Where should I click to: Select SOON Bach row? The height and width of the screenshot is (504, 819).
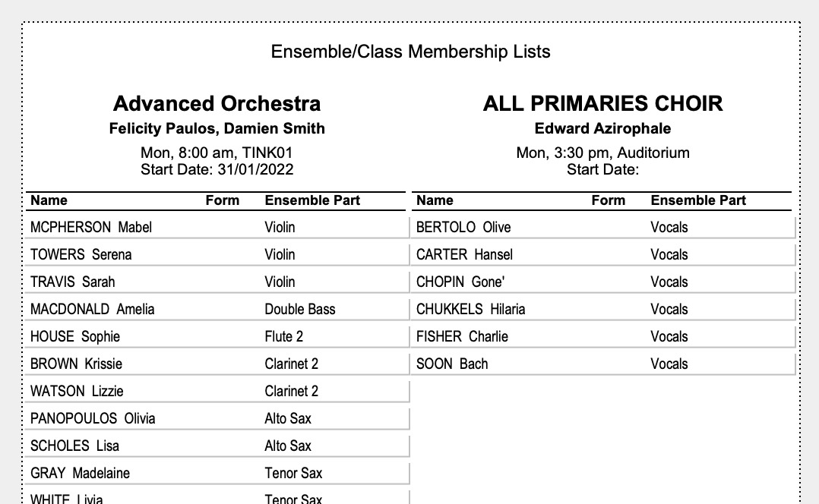pos(602,364)
